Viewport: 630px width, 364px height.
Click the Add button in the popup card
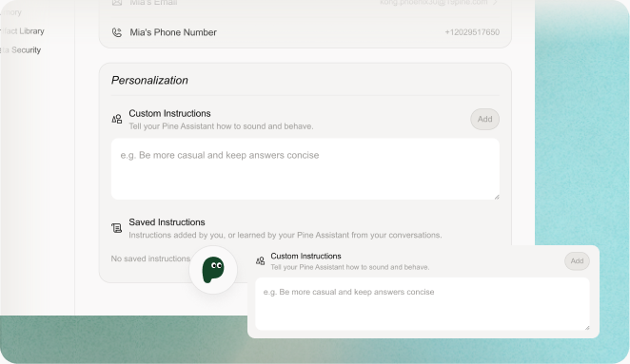pos(577,260)
